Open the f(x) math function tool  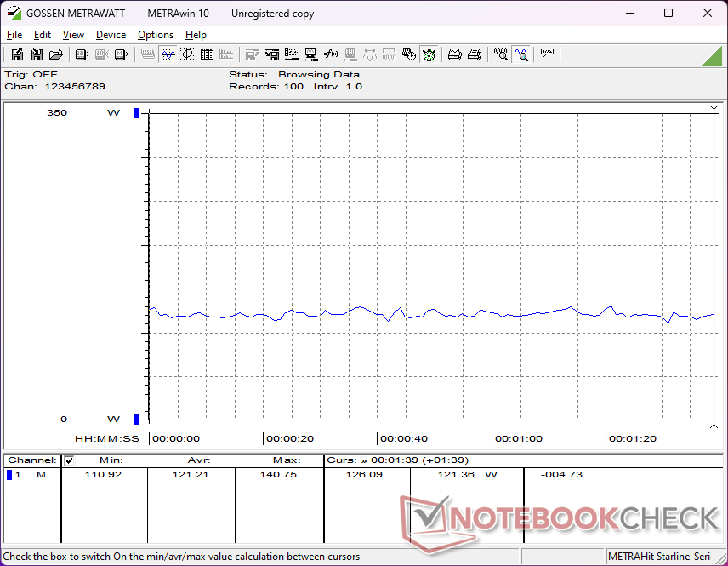point(331,54)
